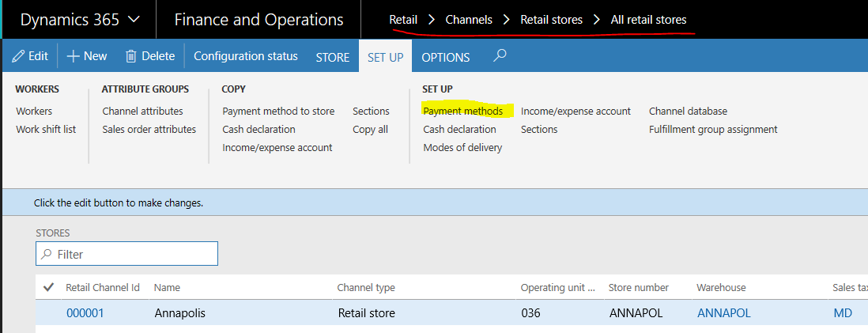Open Income/expense account under SET UP

pos(576,112)
